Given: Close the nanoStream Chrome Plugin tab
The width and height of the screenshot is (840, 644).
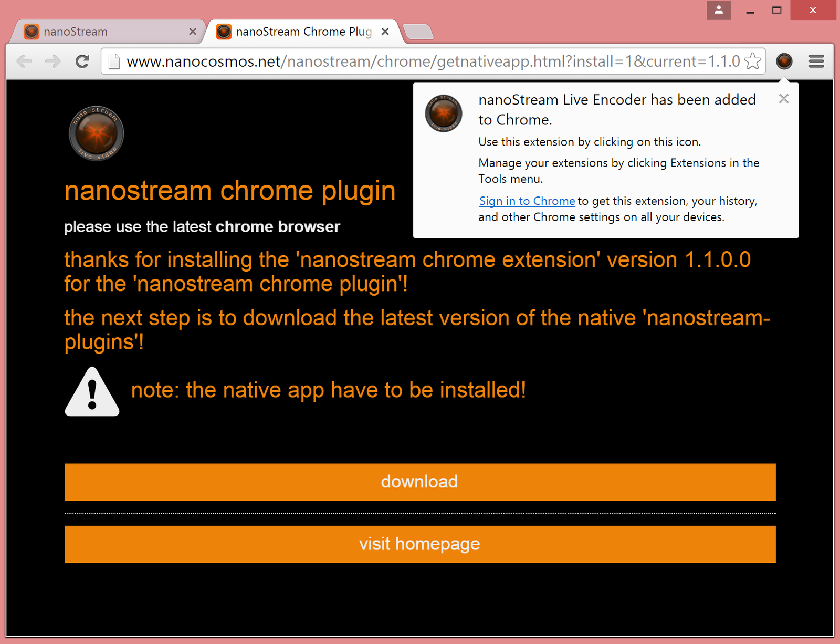Looking at the screenshot, I should tap(385, 32).
